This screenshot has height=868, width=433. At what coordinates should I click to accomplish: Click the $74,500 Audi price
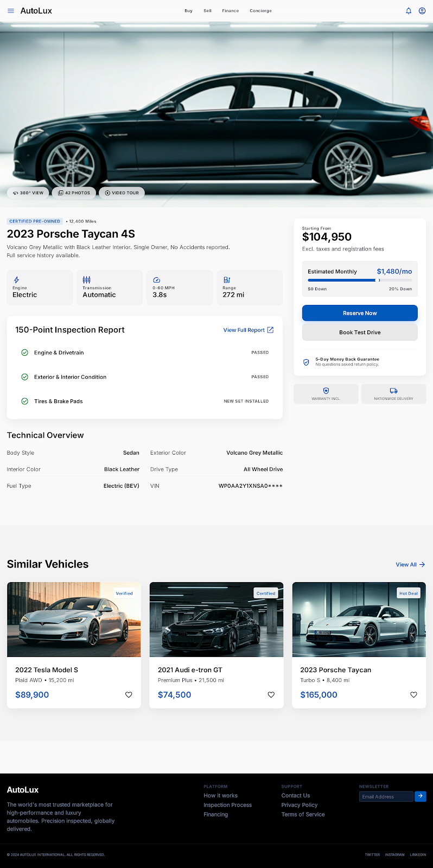pos(174,695)
